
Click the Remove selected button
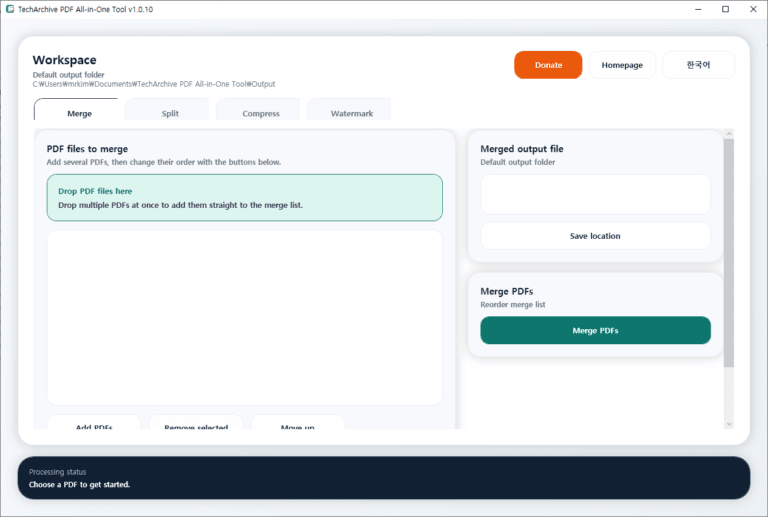pos(196,423)
